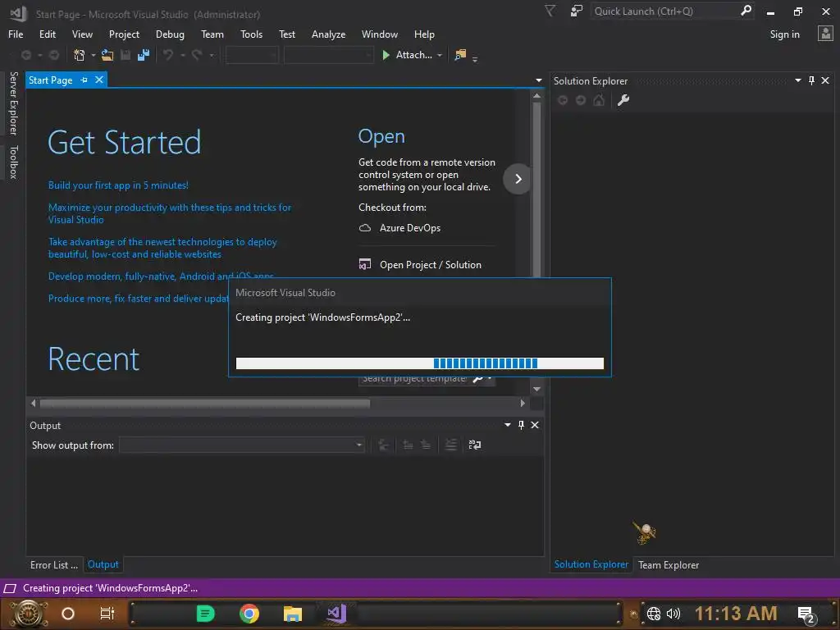Click Maximize your productivity tips link
The height and width of the screenshot is (630, 840).
pyautogui.click(x=170, y=213)
